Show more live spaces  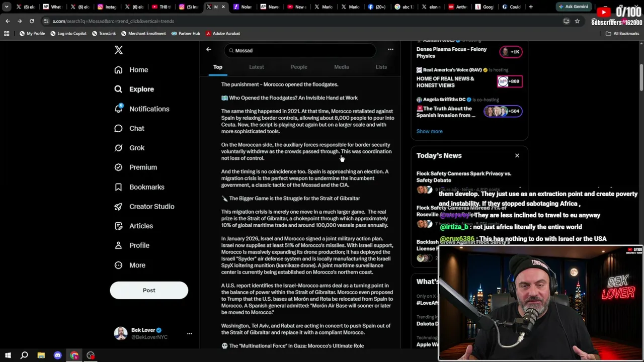click(x=430, y=131)
